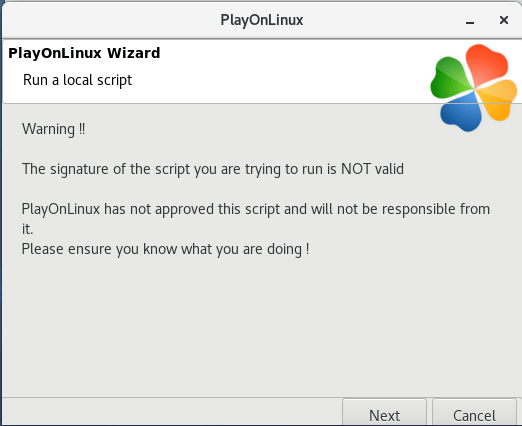Click the signature NOT valid message
522x426 pixels.
pos(213,169)
